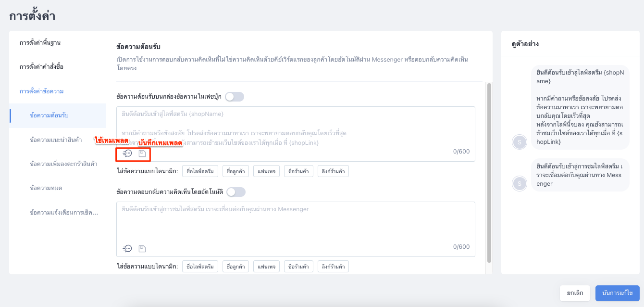This screenshot has width=644, height=307.
Task: Insert ลิงก์ร้านค้า tag in Facebook welcome message
Action: pos(333,171)
